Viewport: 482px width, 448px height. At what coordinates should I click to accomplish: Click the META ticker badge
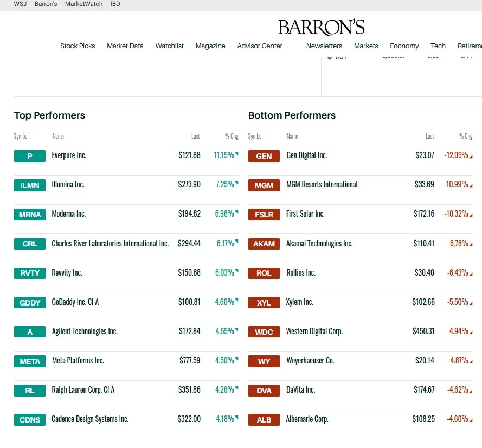(30, 361)
